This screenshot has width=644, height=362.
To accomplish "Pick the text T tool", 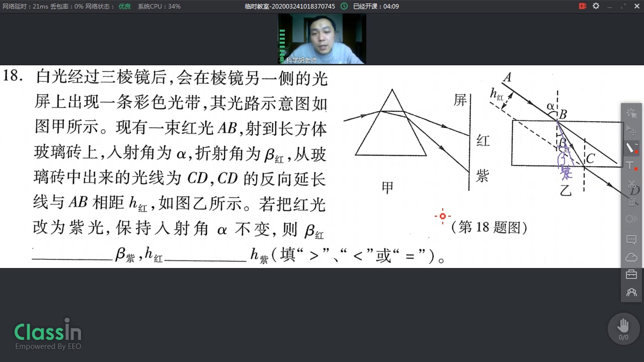I will pos(631,166).
